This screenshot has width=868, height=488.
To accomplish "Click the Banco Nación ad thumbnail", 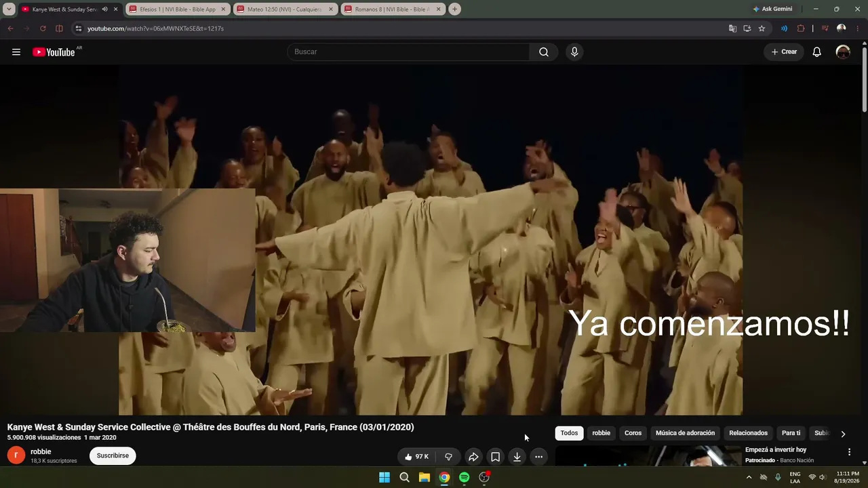I will click(648, 456).
